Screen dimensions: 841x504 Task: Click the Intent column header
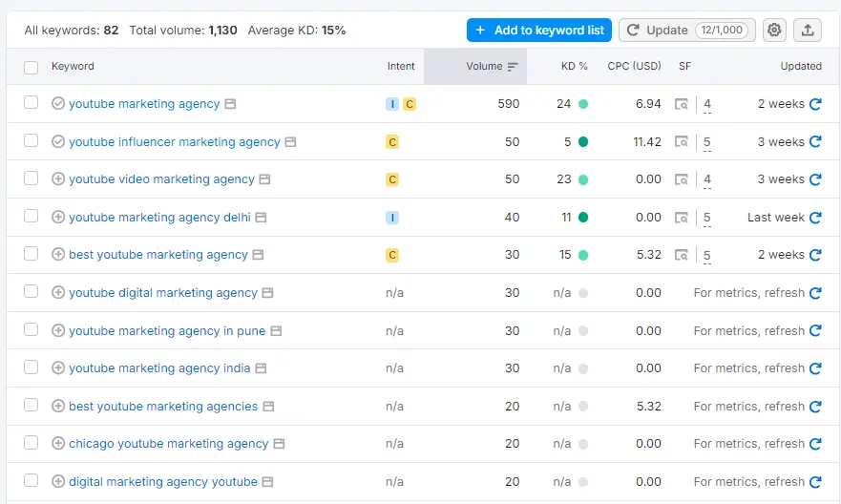click(x=401, y=67)
